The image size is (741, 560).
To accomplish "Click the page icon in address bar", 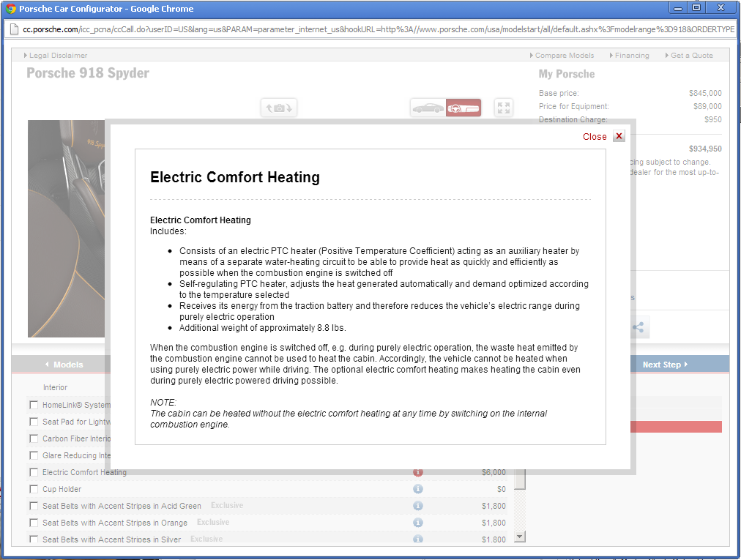I will (14, 29).
